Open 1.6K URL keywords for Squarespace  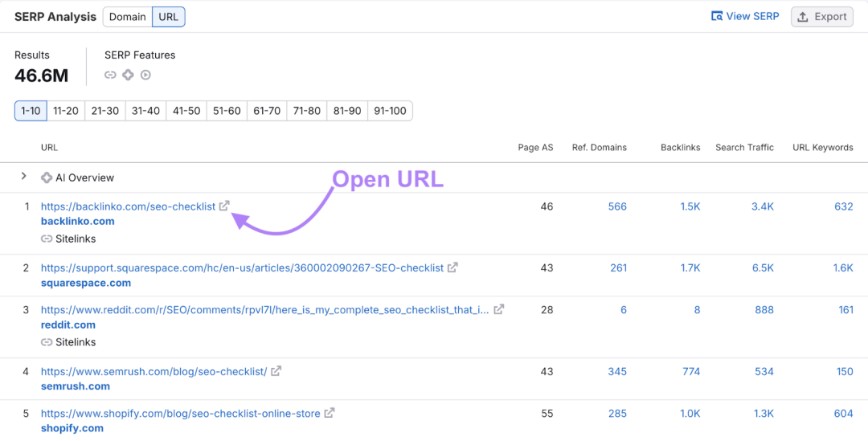(843, 267)
